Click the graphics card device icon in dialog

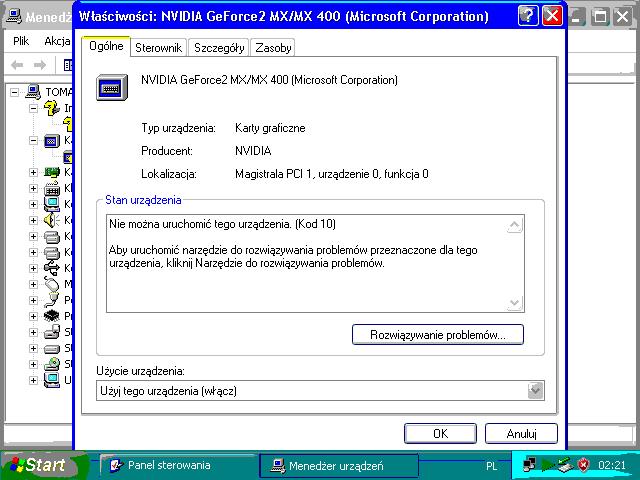112,87
